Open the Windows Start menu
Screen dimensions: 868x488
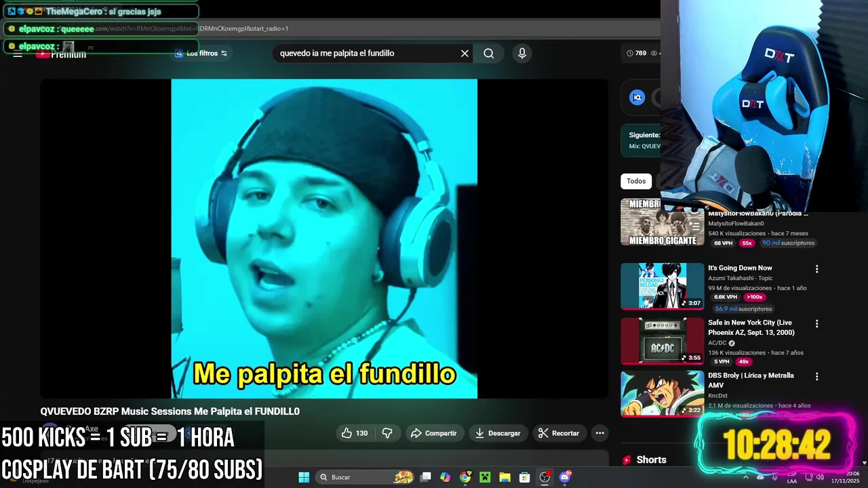pos(304,477)
